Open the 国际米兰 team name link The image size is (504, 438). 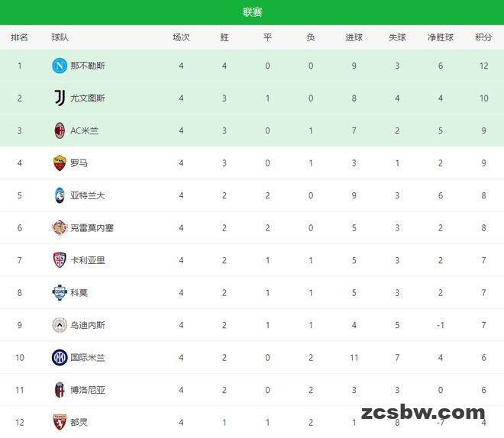click(88, 357)
